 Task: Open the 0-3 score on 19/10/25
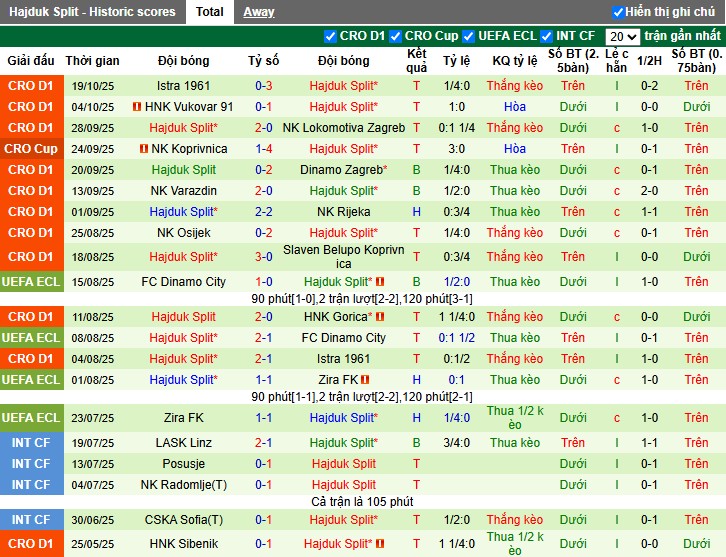pos(264,86)
